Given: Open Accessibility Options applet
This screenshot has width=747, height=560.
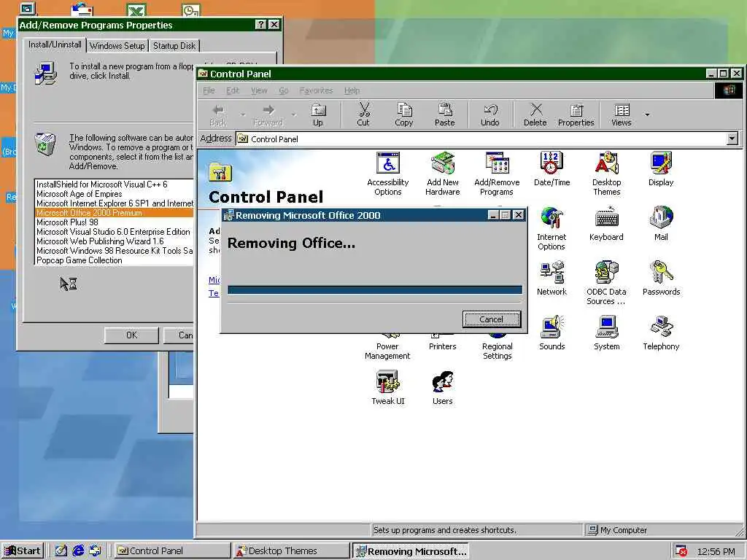Looking at the screenshot, I should point(388,174).
